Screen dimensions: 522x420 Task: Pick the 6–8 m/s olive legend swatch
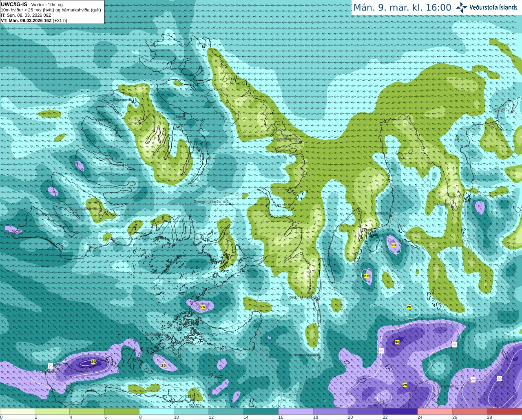(x=122, y=411)
